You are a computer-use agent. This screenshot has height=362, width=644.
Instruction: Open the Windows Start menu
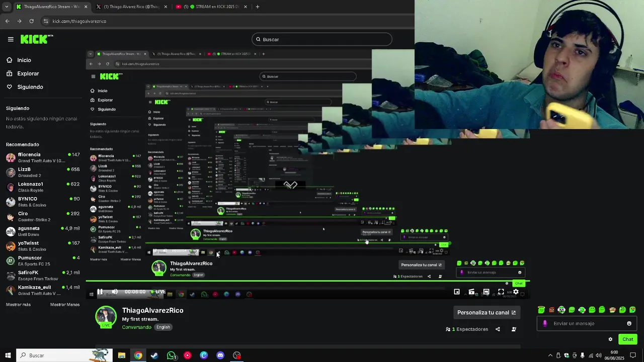click(8, 355)
